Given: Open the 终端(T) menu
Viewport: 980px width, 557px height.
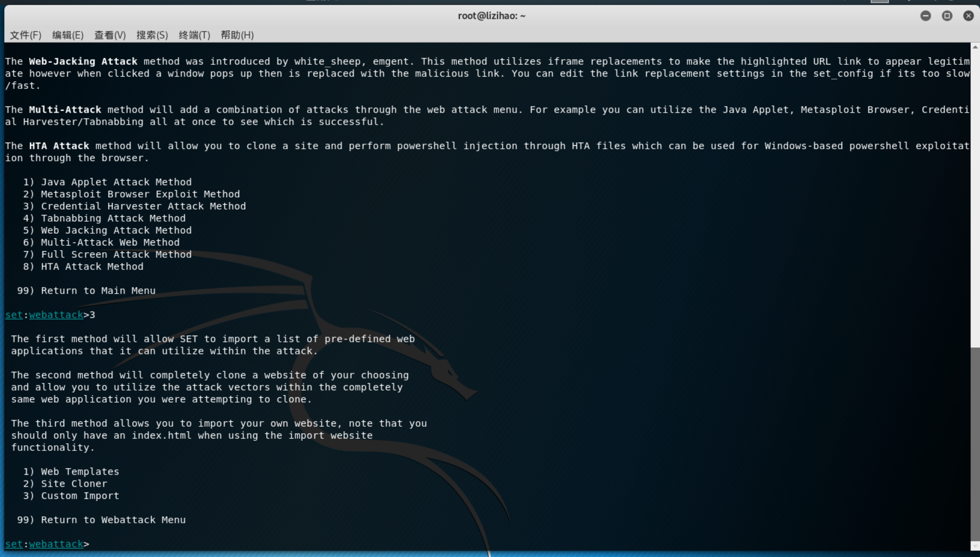Looking at the screenshot, I should (194, 35).
